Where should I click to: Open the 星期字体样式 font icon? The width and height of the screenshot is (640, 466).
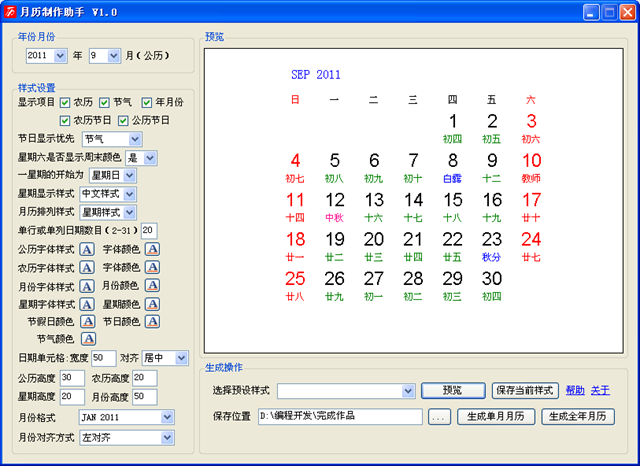tap(87, 304)
